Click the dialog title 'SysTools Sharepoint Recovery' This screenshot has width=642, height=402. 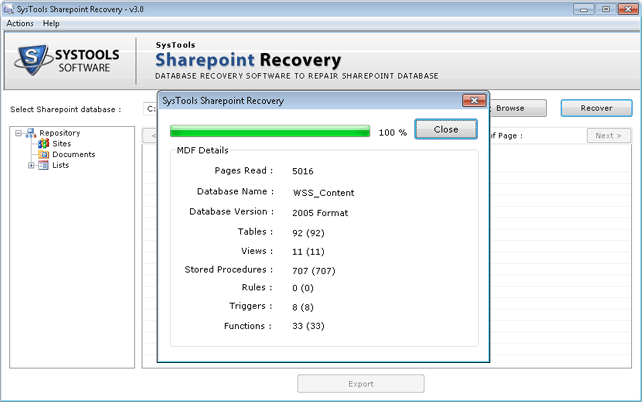[223, 101]
